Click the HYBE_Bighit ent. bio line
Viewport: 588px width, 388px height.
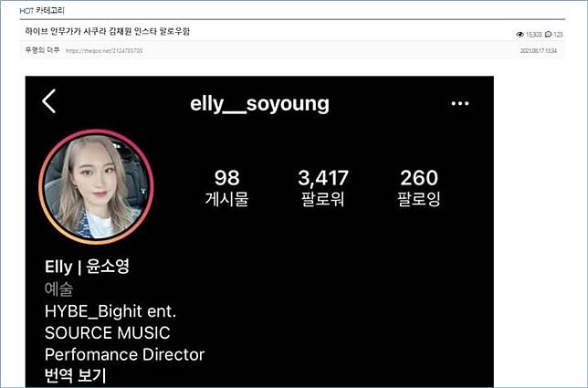tap(110, 311)
